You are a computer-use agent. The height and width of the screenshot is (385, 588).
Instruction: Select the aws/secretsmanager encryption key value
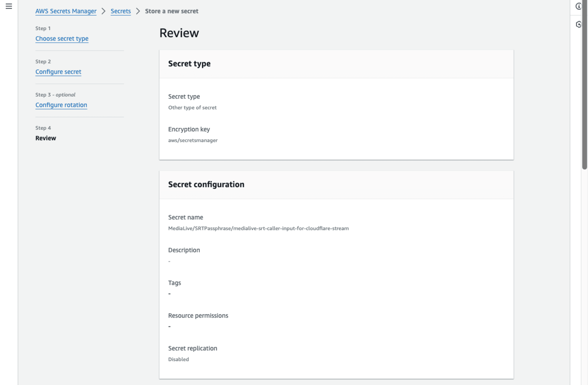[x=193, y=140]
